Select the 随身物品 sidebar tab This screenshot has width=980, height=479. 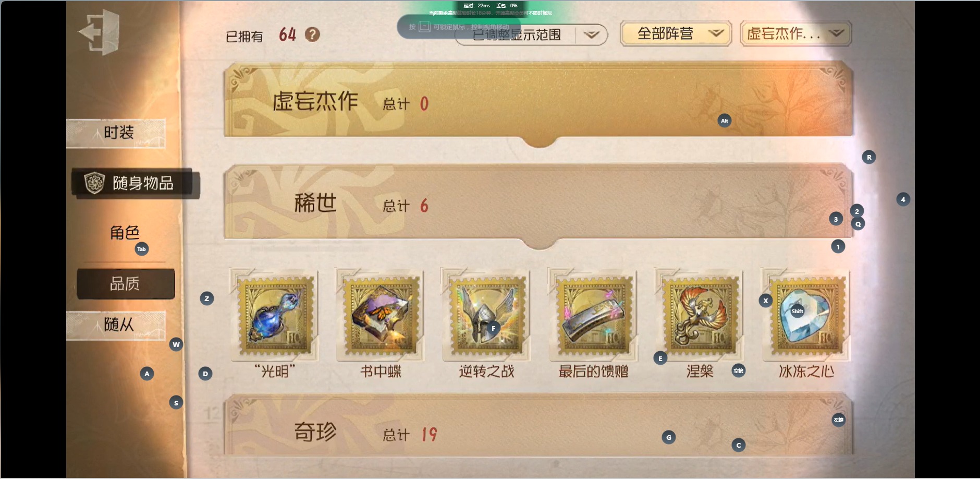tap(134, 183)
